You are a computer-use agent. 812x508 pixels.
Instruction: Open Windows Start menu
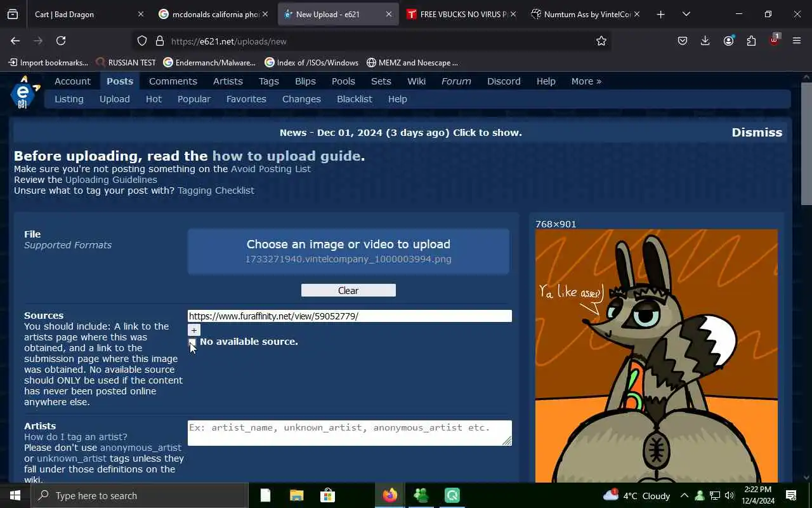(x=15, y=495)
